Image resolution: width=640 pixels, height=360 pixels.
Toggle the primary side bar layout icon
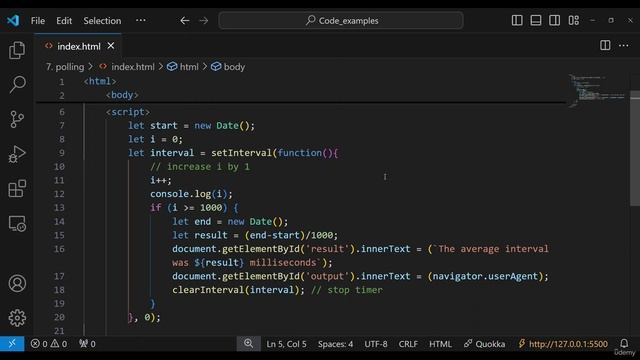517,20
